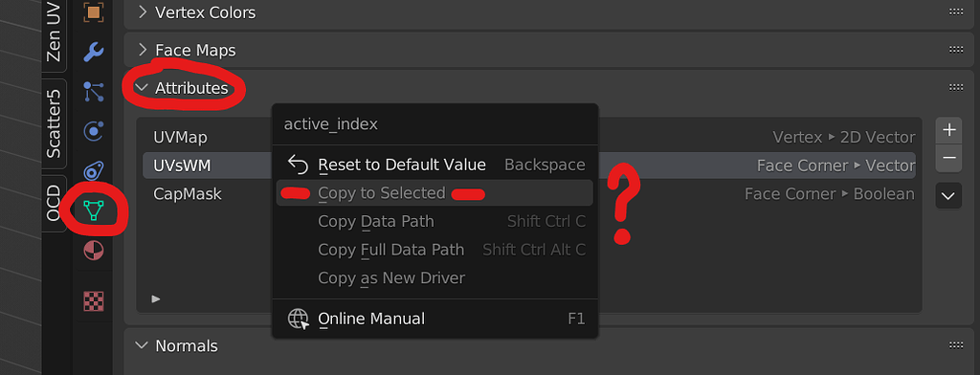
Task: Choose Reset to Default Value
Action: (x=435, y=165)
